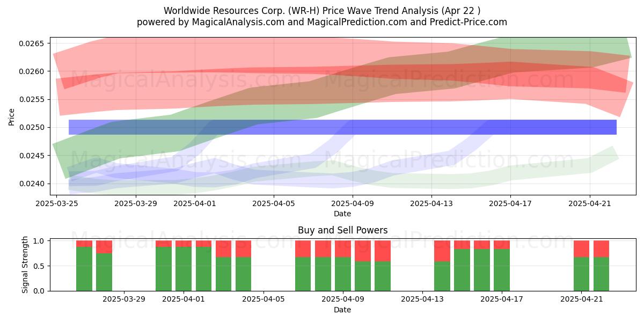
Task: Click the 2025-04-05 date on price chart axis
Action: click(274, 203)
